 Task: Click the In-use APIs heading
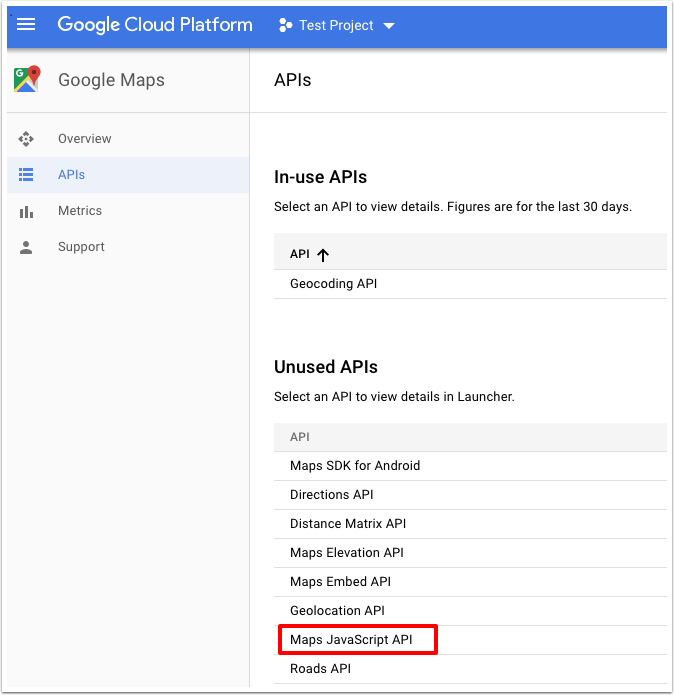click(320, 177)
